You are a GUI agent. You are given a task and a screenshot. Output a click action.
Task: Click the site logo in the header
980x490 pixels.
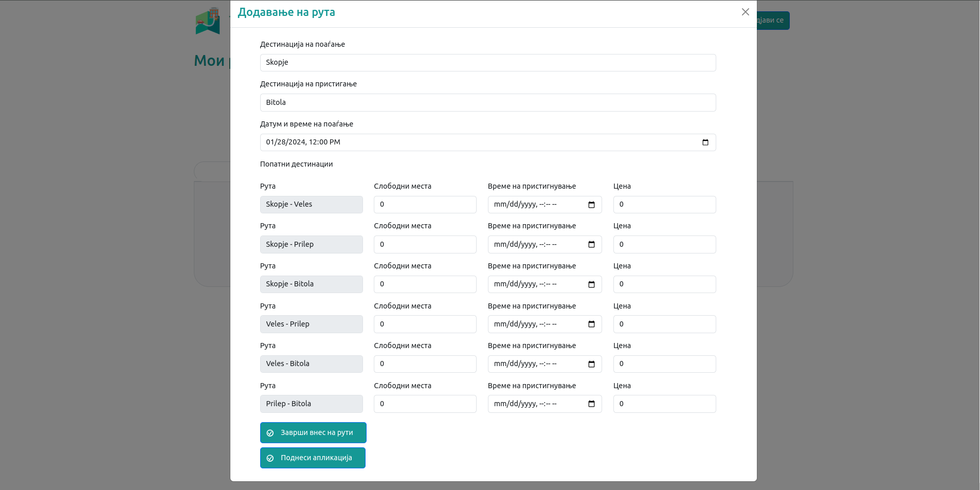coord(208,22)
